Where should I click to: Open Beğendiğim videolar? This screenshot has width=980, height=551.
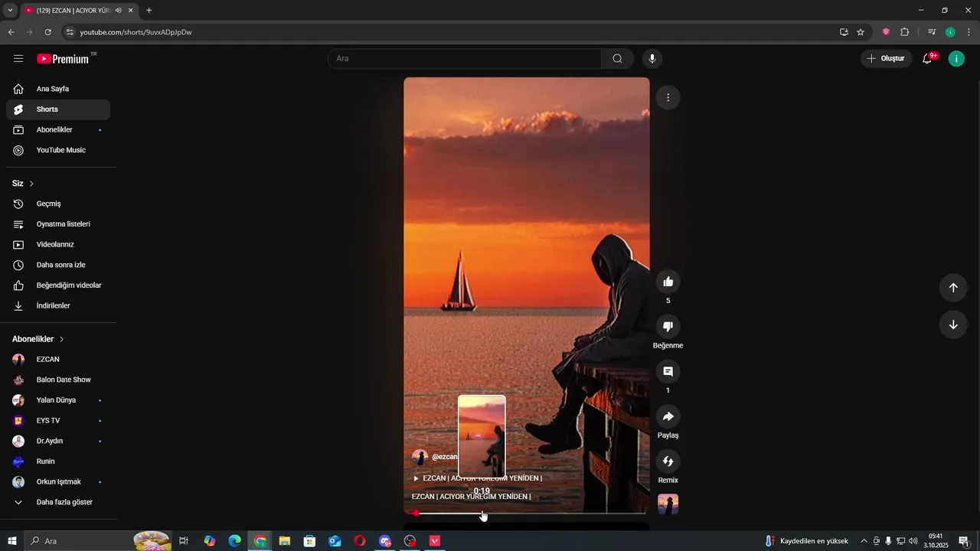point(58,285)
